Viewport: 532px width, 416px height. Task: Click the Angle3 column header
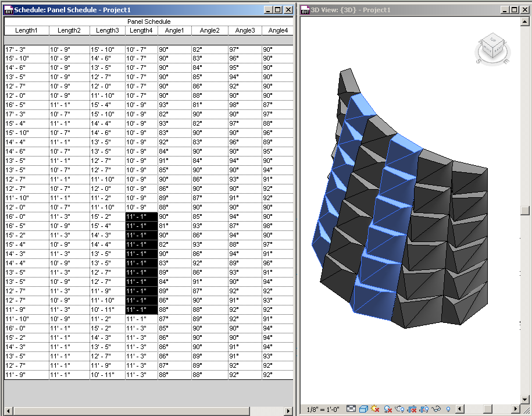(245, 30)
